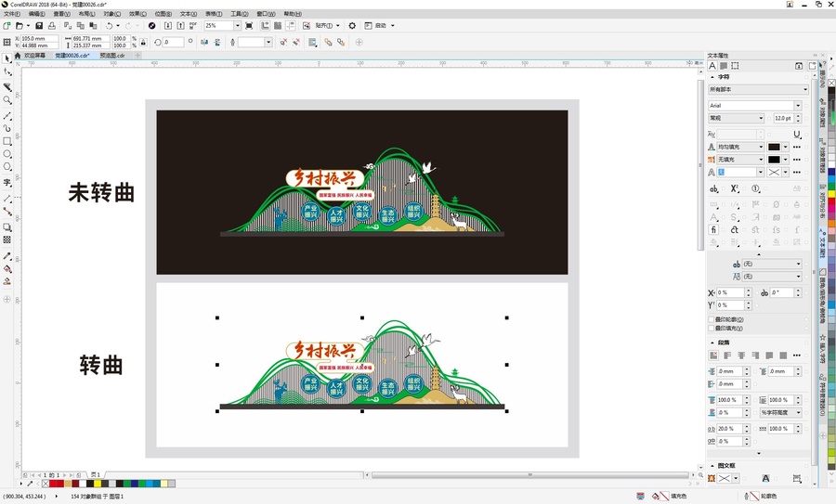Open the 插入字符 docker tab
This screenshot has height=504, width=836.
(x=823, y=348)
